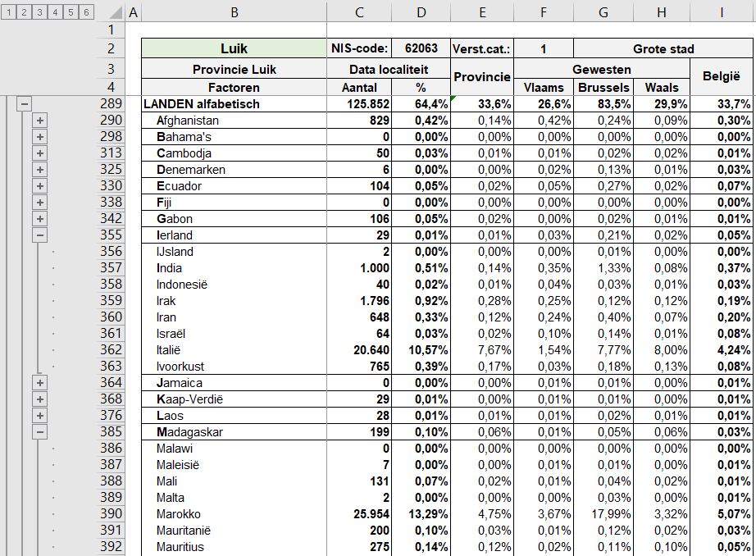
Task: Click the Brussels column label
Action: pyautogui.click(x=603, y=87)
